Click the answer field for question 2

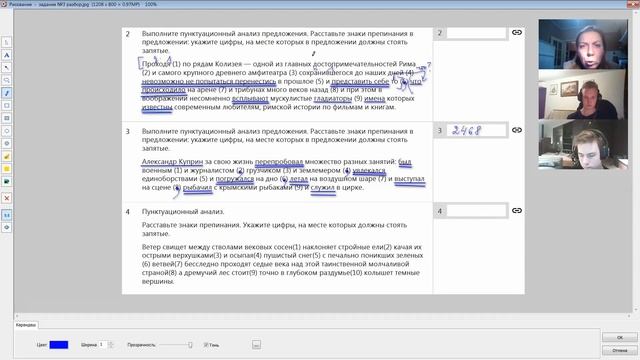pyautogui.click(x=476, y=33)
